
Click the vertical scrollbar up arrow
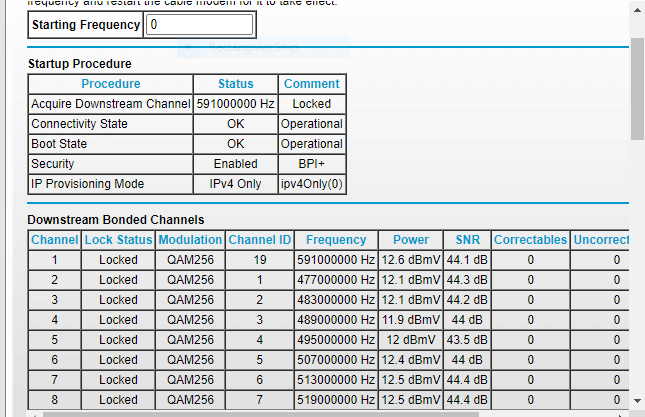(637, 10)
